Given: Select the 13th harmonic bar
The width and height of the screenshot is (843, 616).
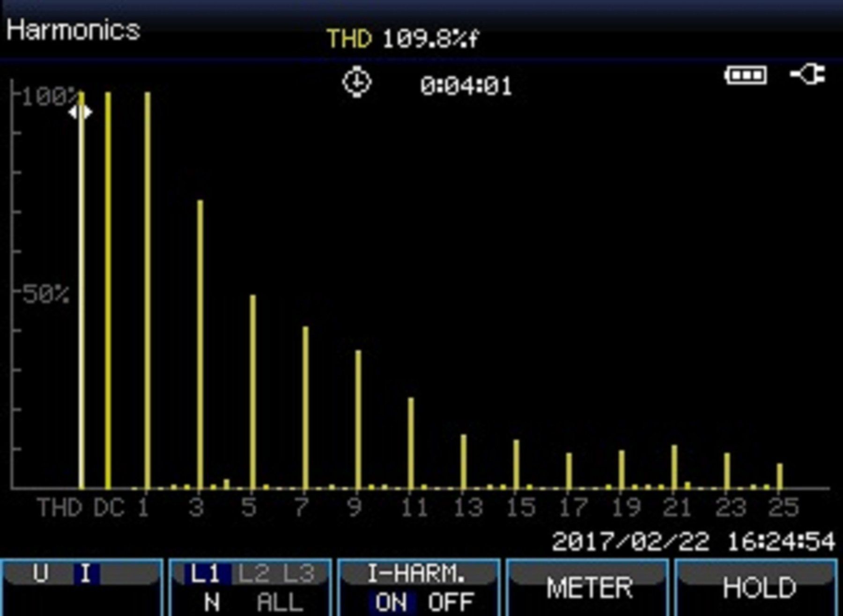Looking at the screenshot, I should point(464,462).
